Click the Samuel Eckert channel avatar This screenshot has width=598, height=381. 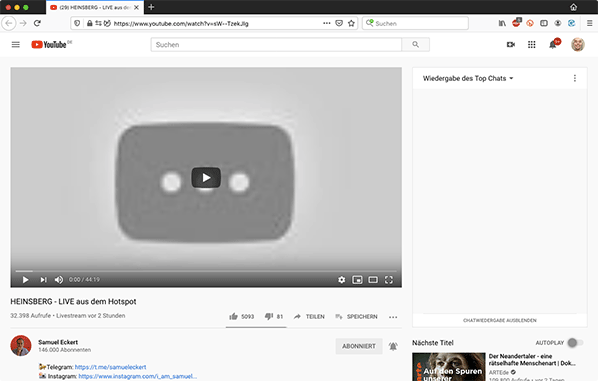point(21,346)
